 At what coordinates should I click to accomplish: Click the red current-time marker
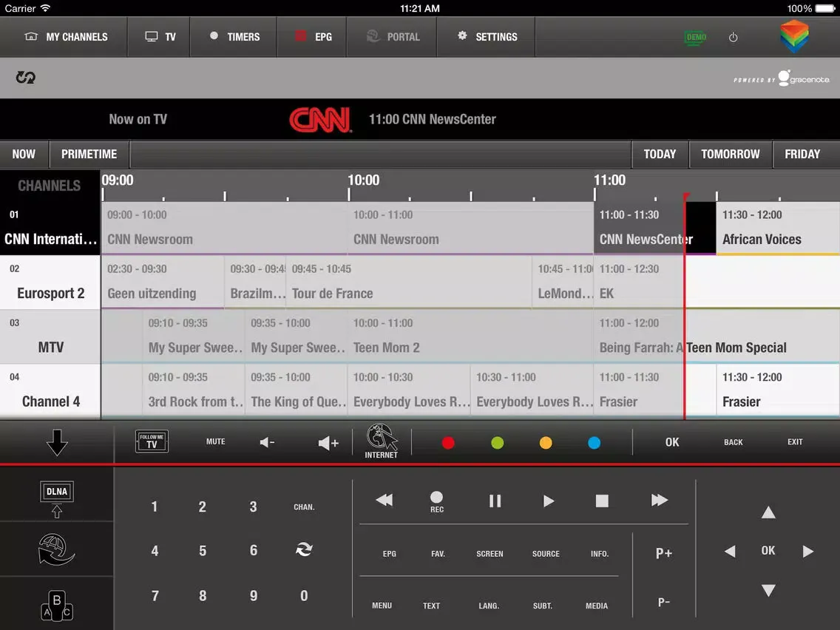685,305
